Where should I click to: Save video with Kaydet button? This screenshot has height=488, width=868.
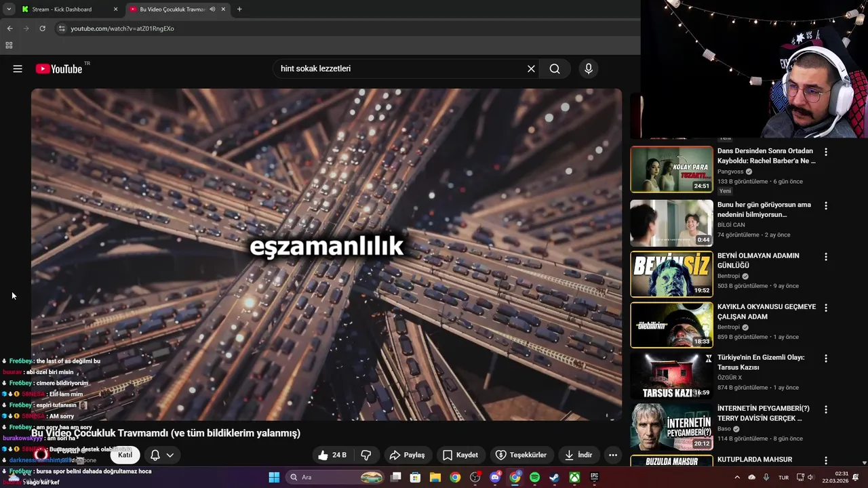pos(460,455)
